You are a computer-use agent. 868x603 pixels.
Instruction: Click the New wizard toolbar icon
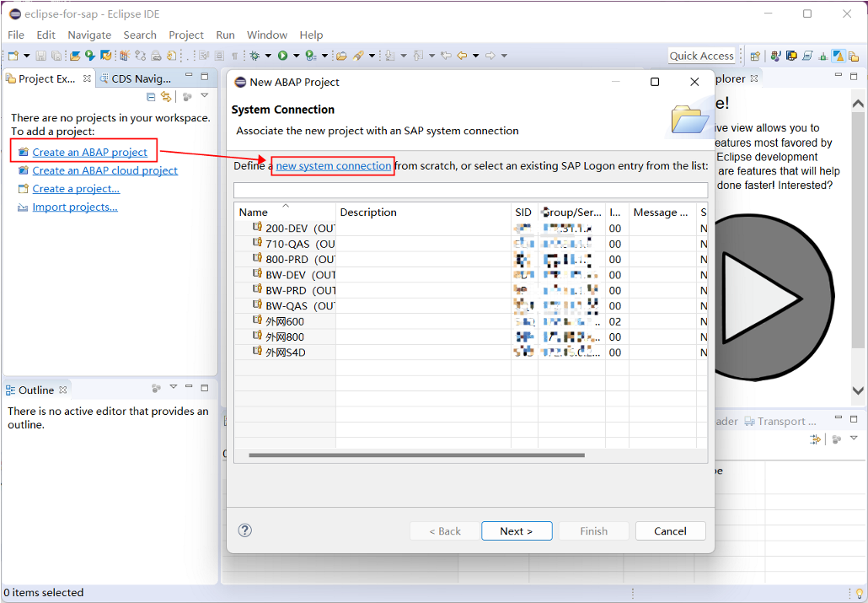click(x=13, y=56)
